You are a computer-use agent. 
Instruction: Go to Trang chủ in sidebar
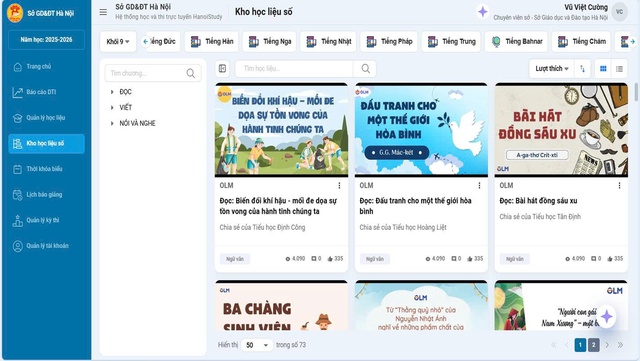coord(47,67)
